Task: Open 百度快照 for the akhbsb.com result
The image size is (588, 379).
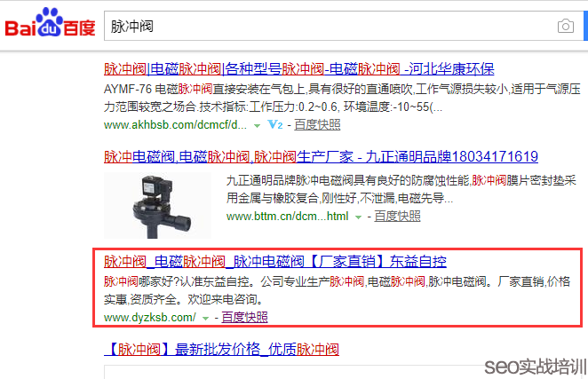Action: pyautogui.click(x=317, y=125)
